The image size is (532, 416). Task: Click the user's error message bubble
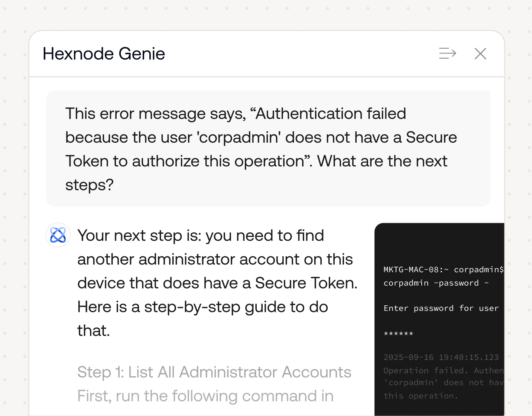click(267, 149)
